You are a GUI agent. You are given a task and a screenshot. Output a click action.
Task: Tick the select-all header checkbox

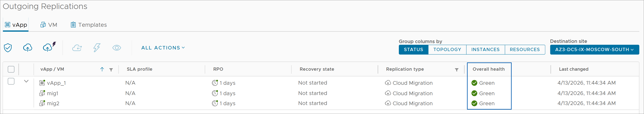11,69
